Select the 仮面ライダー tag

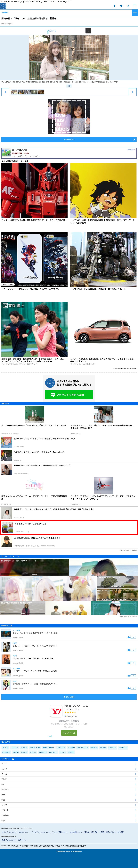coord(48,748)
